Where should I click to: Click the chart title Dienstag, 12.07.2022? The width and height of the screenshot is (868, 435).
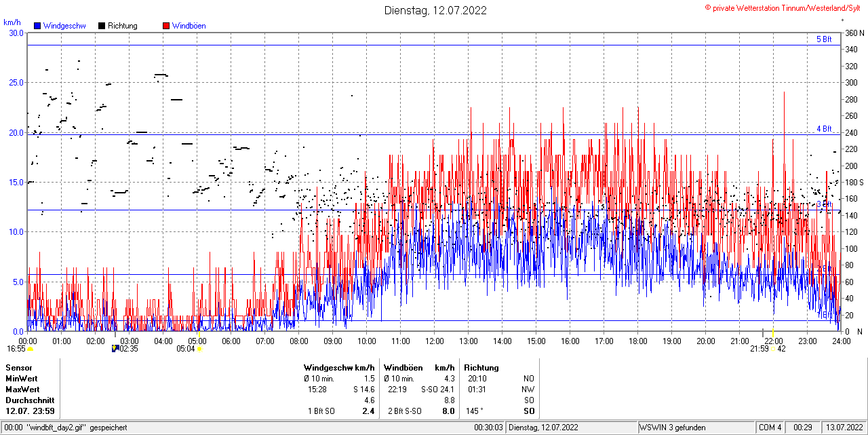click(435, 10)
